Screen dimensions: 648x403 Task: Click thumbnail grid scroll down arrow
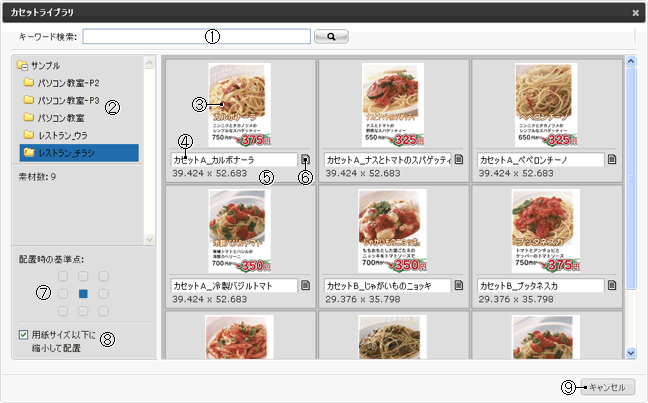pyautogui.click(x=631, y=353)
